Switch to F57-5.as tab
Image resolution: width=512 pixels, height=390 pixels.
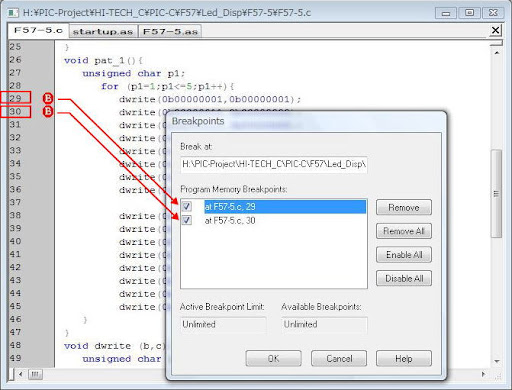(170, 31)
